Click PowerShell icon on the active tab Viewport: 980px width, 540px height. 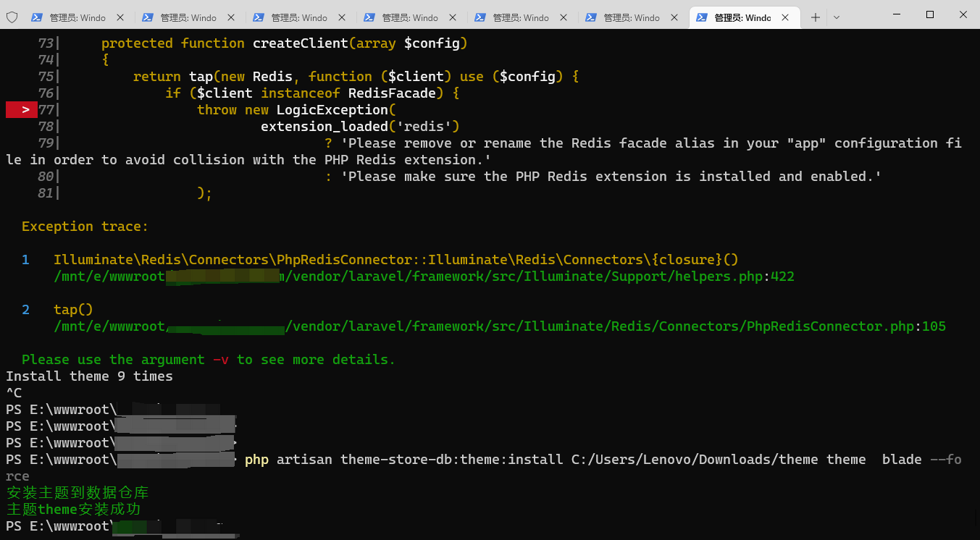pyautogui.click(x=702, y=17)
